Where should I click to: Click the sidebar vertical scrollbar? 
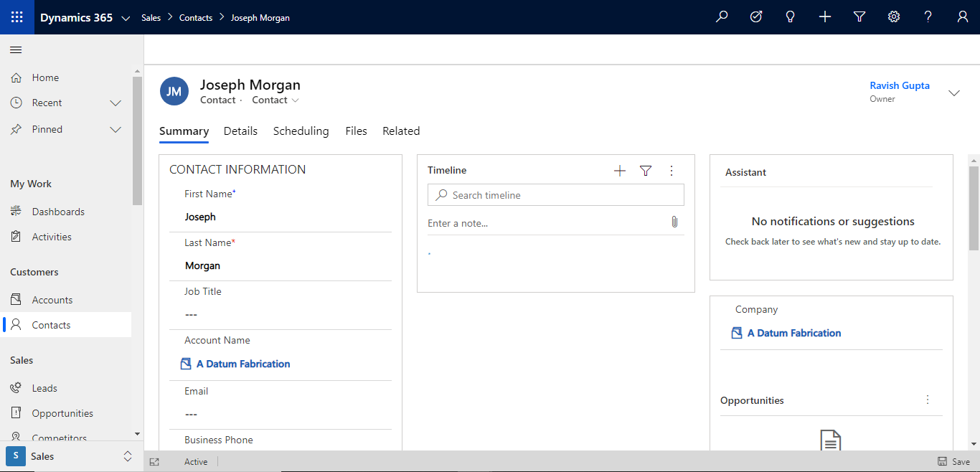138,141
